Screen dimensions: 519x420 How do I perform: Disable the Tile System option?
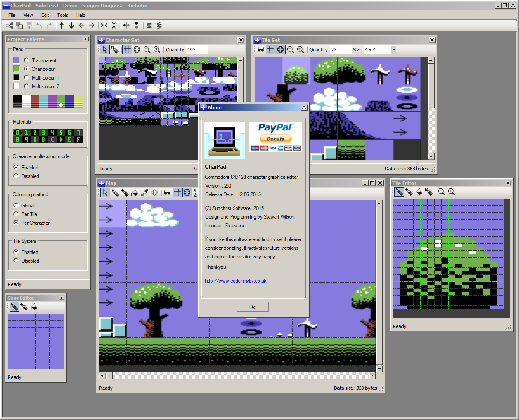pos(16,261)
